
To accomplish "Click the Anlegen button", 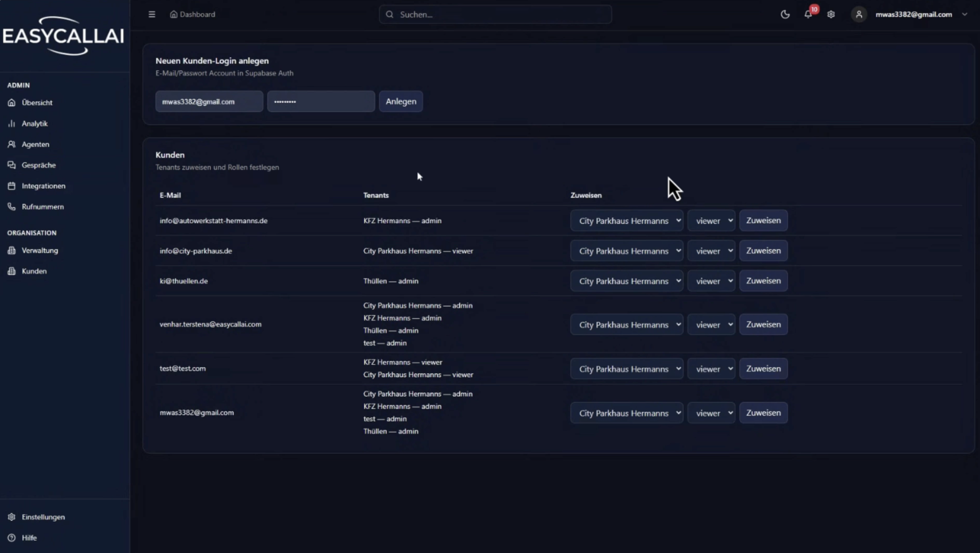I will pyautogui.click(x=401, y=101).
